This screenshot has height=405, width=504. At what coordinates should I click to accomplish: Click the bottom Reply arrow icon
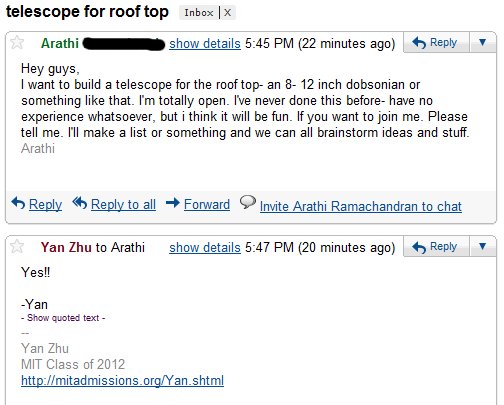(18, 203)
